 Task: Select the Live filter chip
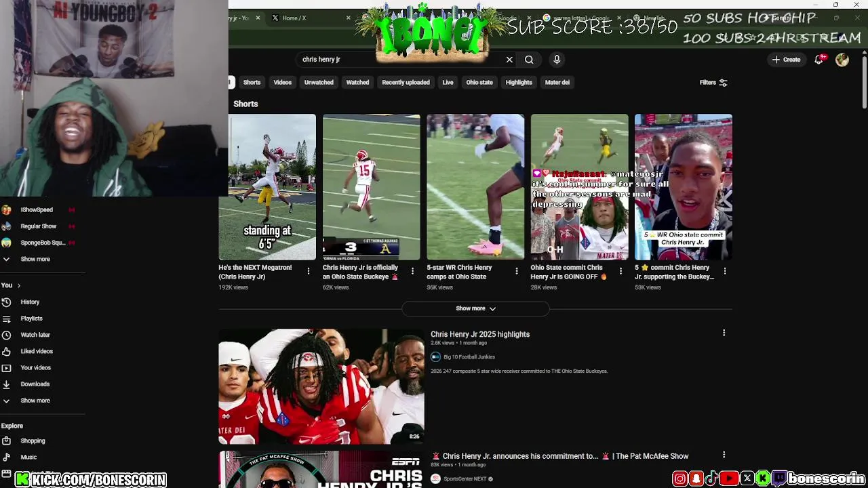point(448,83)
